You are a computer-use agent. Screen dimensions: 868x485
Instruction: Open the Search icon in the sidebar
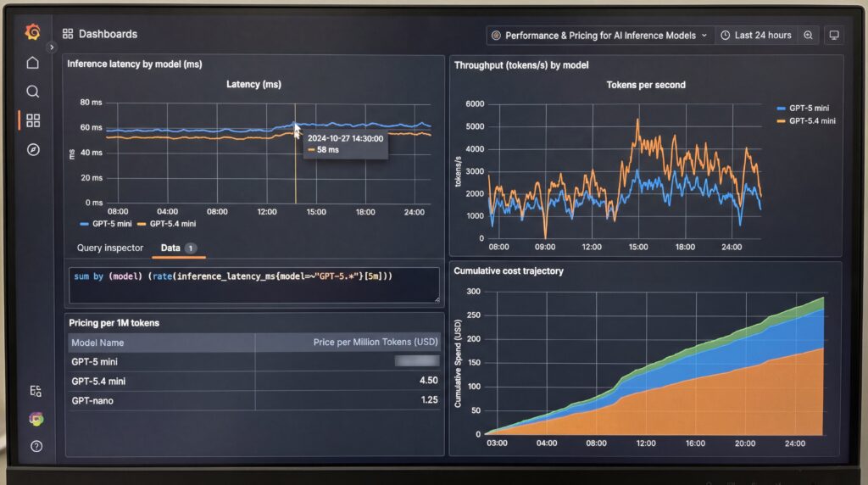coord(32,92)
